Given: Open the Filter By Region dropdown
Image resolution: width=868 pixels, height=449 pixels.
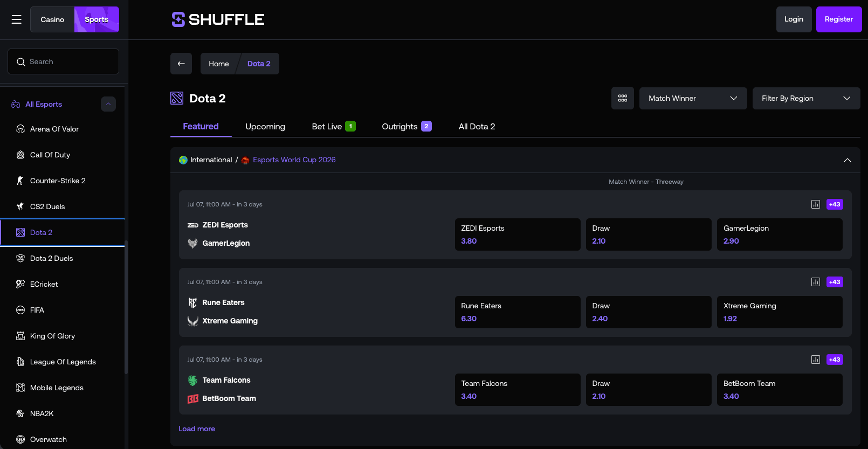Looking at the screenshot, I should (x=807, y=98).
